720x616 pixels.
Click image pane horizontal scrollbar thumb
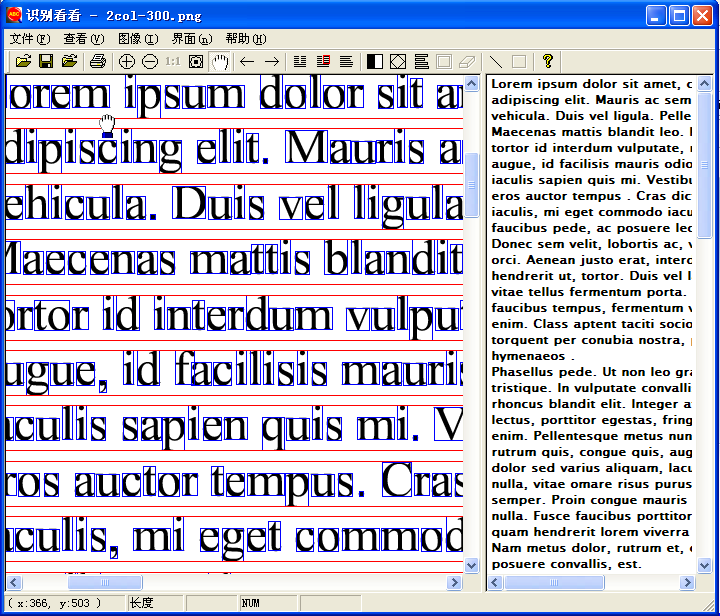104,582
